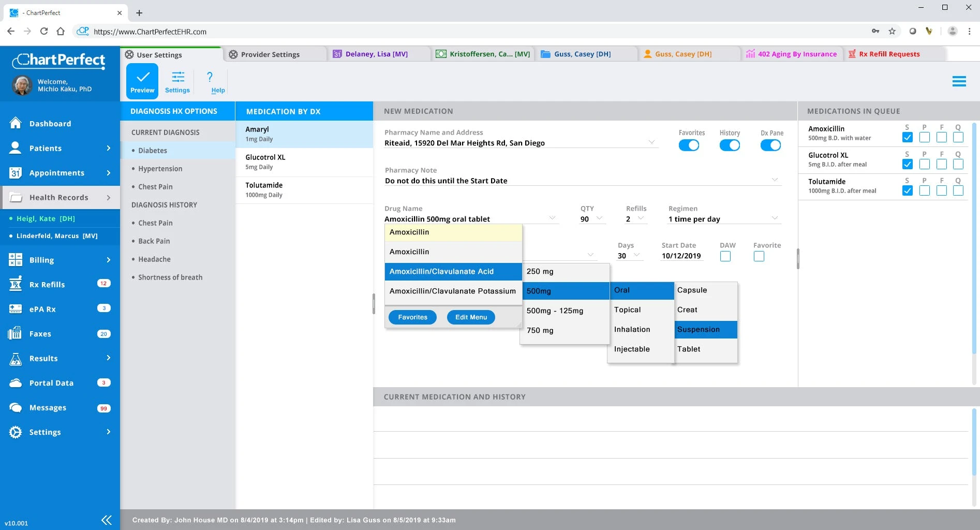Open the Pharmacy Name and Address dropdown
This screenshot has width=980, height=530.
pyautogui.click(x=651, y=143)
